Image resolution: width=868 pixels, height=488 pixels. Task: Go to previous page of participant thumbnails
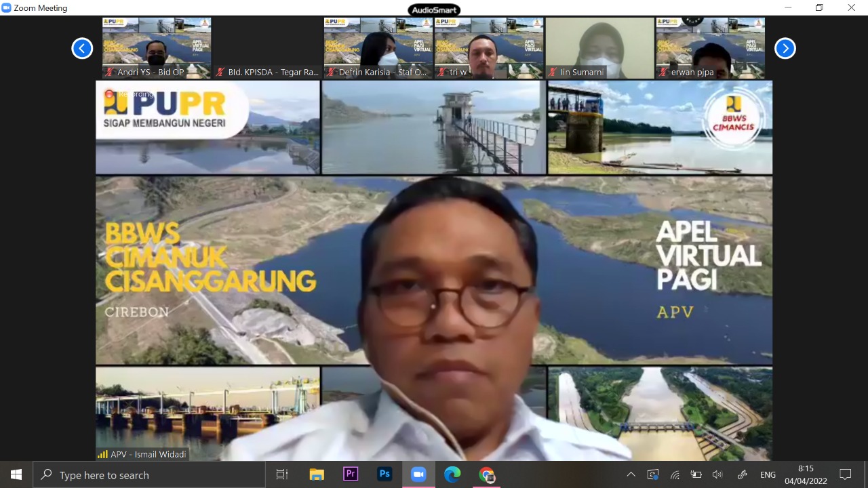tap(82, 48)
